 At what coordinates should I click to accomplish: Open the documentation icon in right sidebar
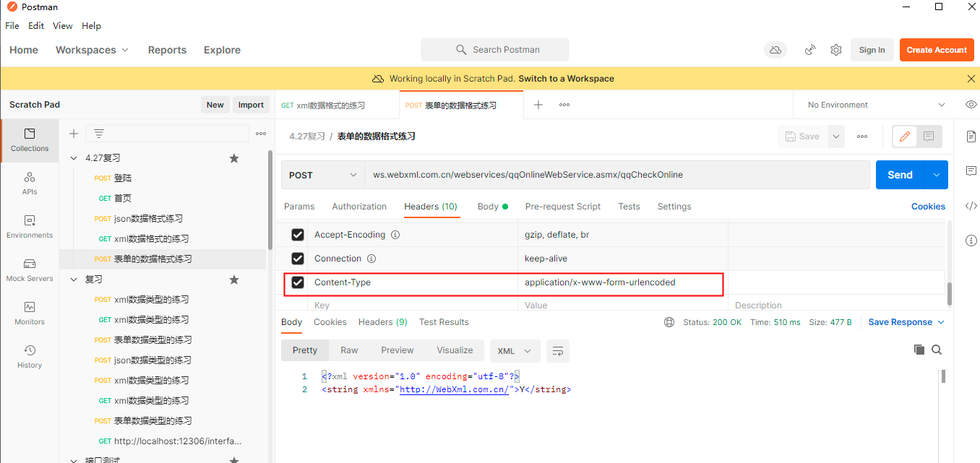tap(971, 137)
